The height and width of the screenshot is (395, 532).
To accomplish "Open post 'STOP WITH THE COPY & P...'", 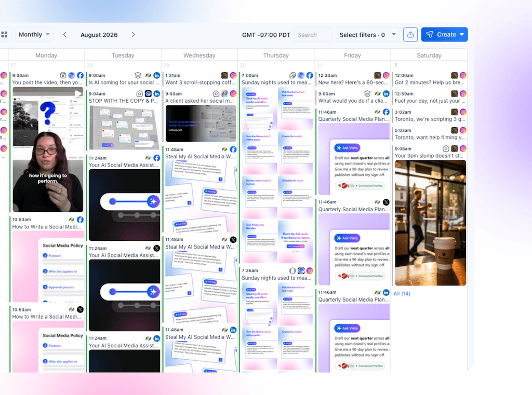I will coord(124,101).
